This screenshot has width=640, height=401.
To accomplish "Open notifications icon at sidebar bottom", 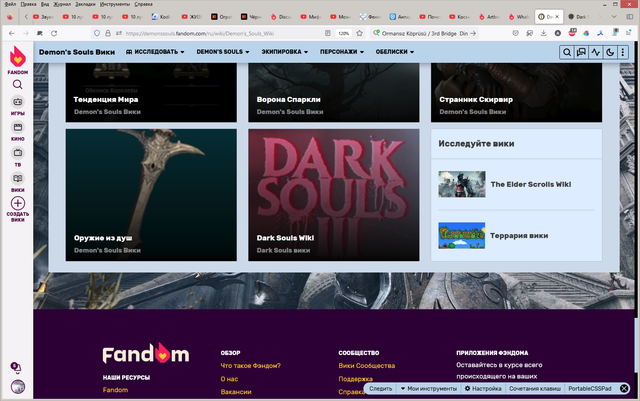I will tap(16, 367).
